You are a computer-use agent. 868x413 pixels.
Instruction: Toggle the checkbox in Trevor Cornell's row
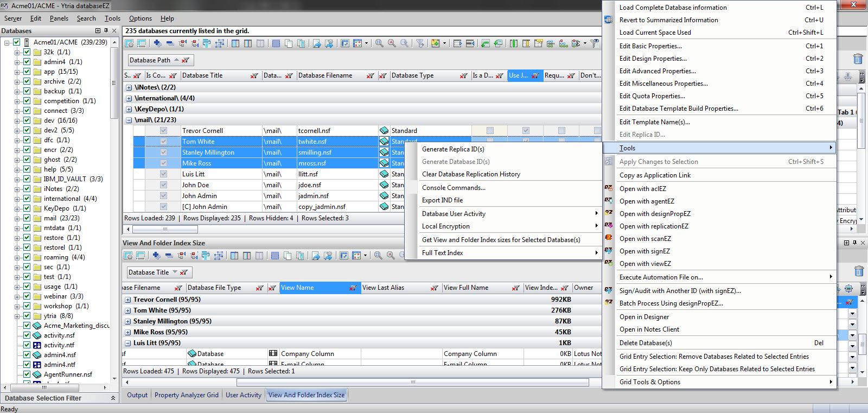(x=163, y=130)
